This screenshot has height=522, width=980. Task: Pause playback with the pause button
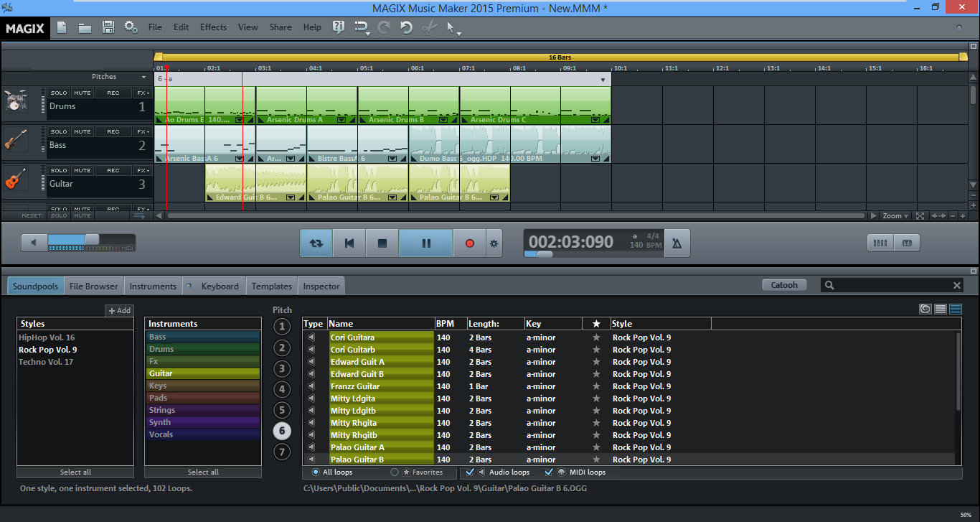[426, 243]
